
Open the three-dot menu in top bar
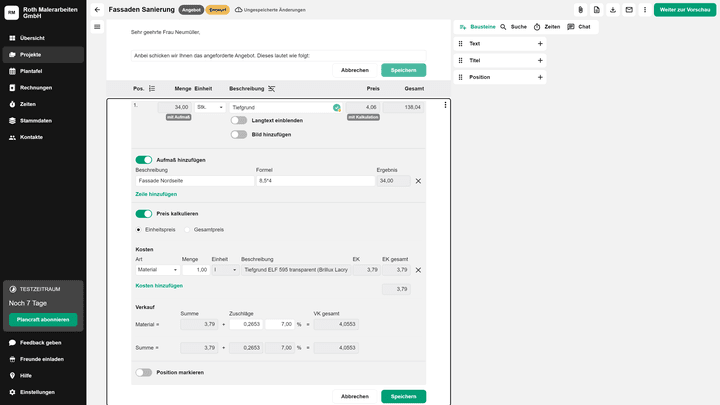point(630,9)
